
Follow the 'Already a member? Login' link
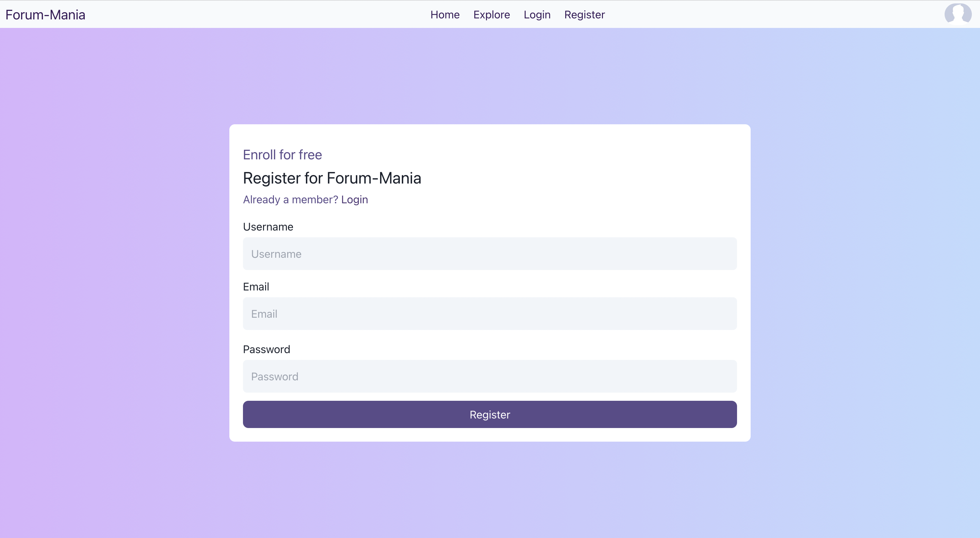[305, 200]
